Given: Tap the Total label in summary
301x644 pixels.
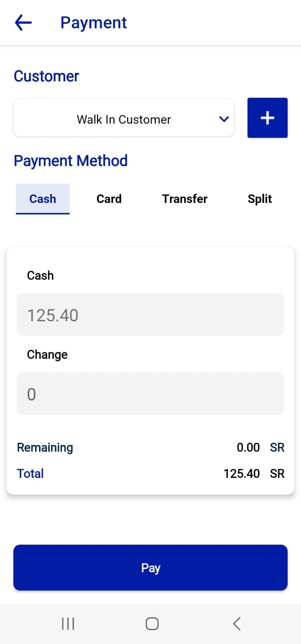Looking at the screenshot, I should point(31,474).
